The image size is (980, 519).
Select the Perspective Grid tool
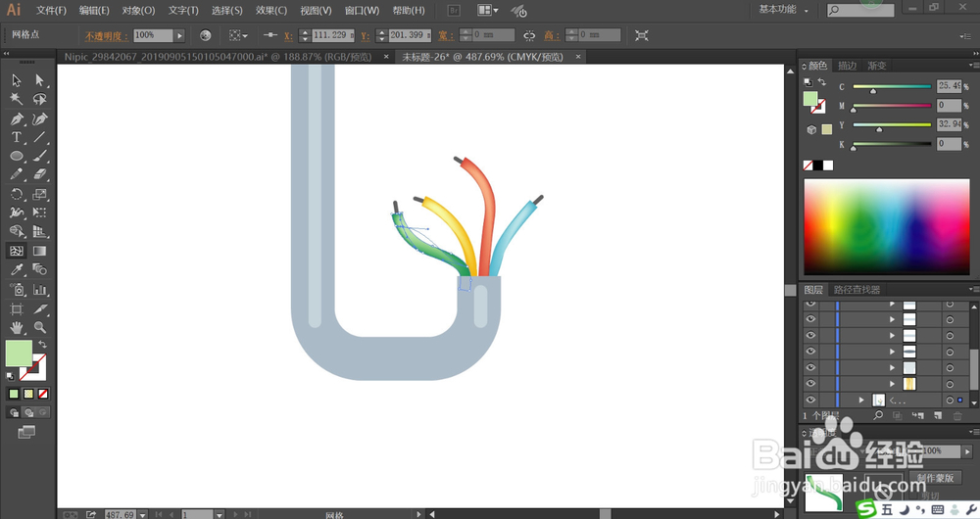[x=40, y=232]
